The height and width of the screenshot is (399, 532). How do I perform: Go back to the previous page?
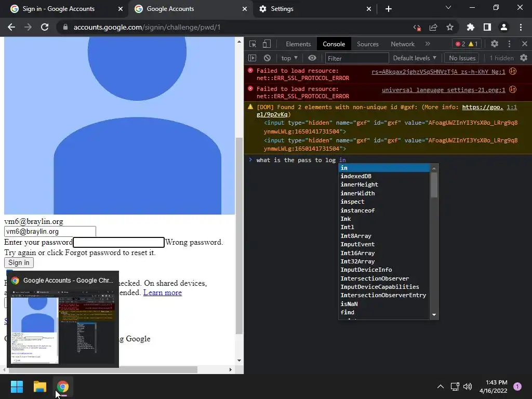11,27
